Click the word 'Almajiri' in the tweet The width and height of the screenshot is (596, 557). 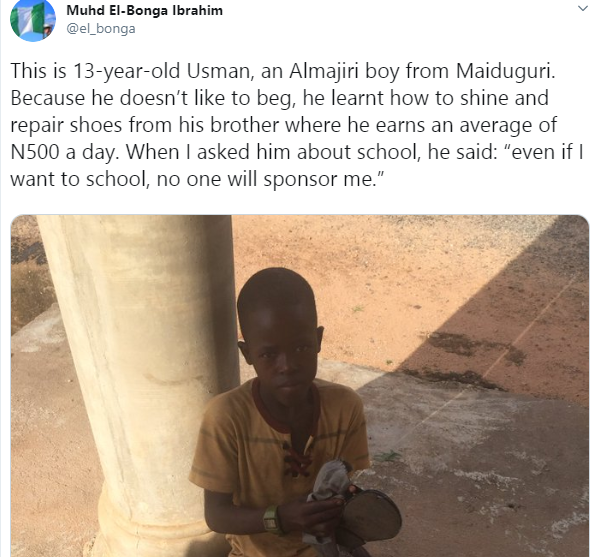pyautogui.click(x=324, y=71)
